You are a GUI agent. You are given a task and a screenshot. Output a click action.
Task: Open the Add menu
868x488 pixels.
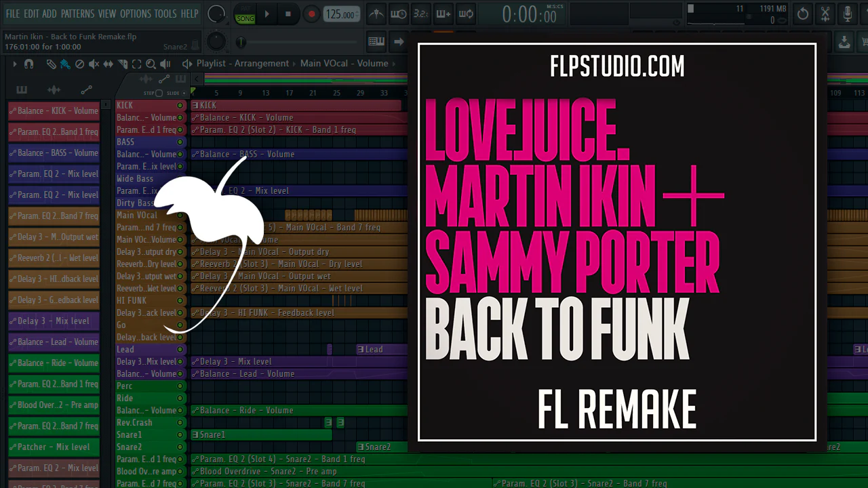coord(50,14)
